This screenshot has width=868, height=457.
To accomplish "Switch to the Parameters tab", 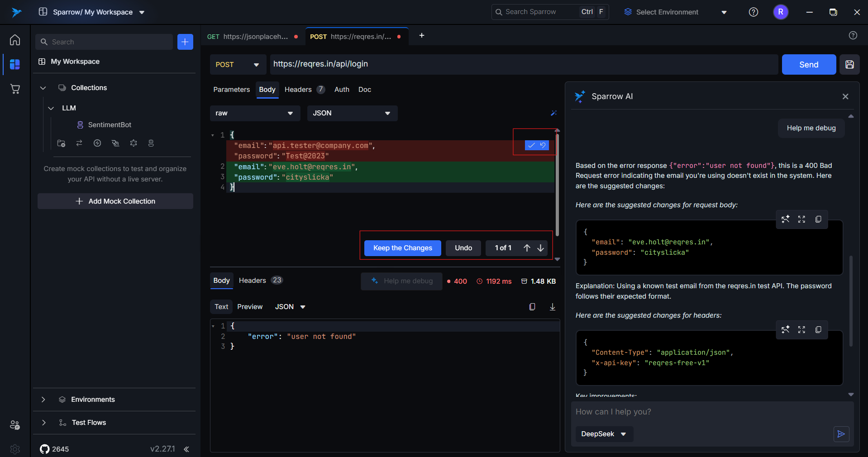I will tap(231, 90).
